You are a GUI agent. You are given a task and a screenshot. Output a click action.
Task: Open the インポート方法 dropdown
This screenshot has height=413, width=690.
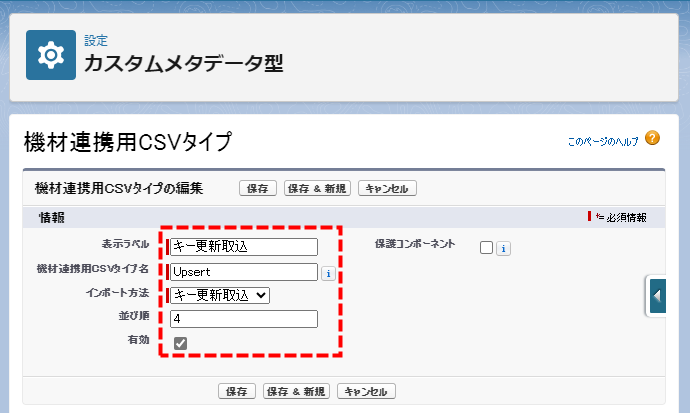click(219, 295)
